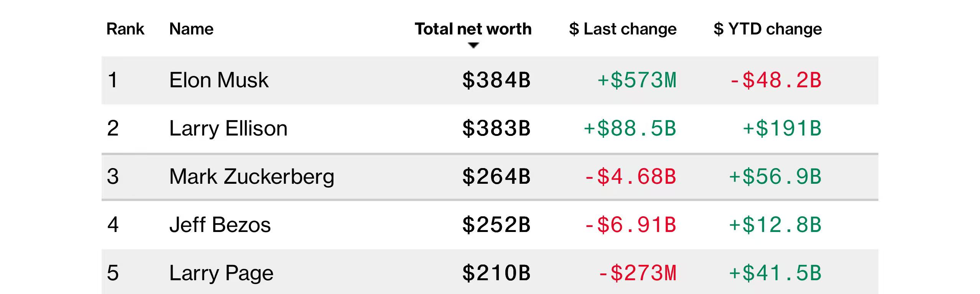Click Jeff Bezos's +$12.8B YTD change
The height and width of the screenshot is (294, 980).
point(775,225)
